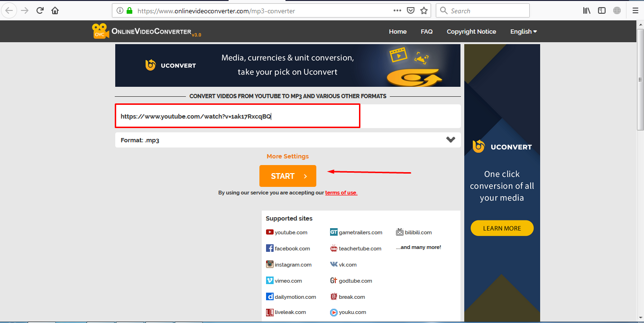Click the globe extension icon in toolbar
This screenshot has height=323, width=644.
point(617,10)
